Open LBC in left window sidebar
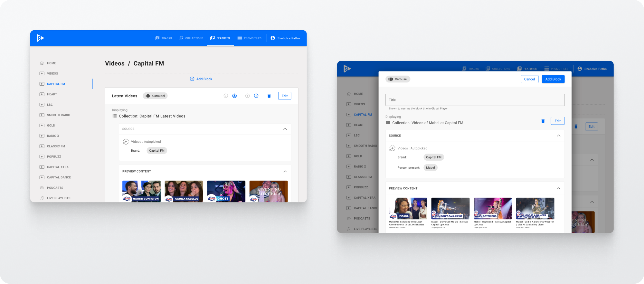 point(46,105)
